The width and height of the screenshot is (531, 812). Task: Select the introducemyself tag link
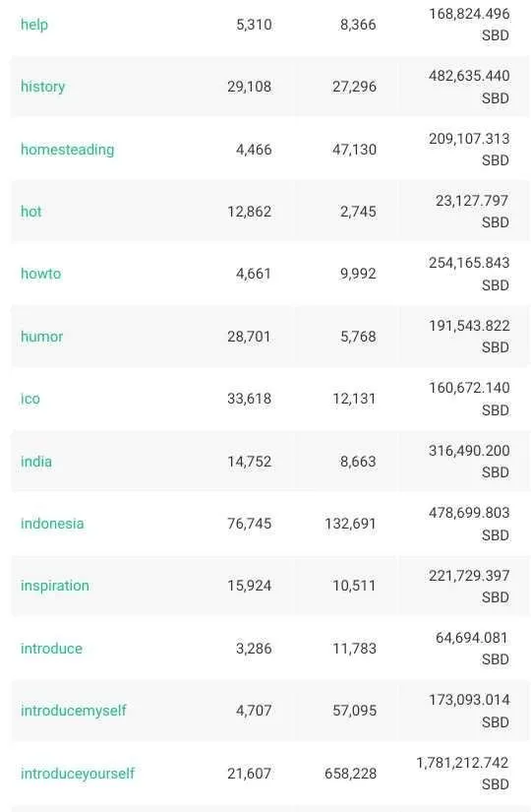[74, 711]
